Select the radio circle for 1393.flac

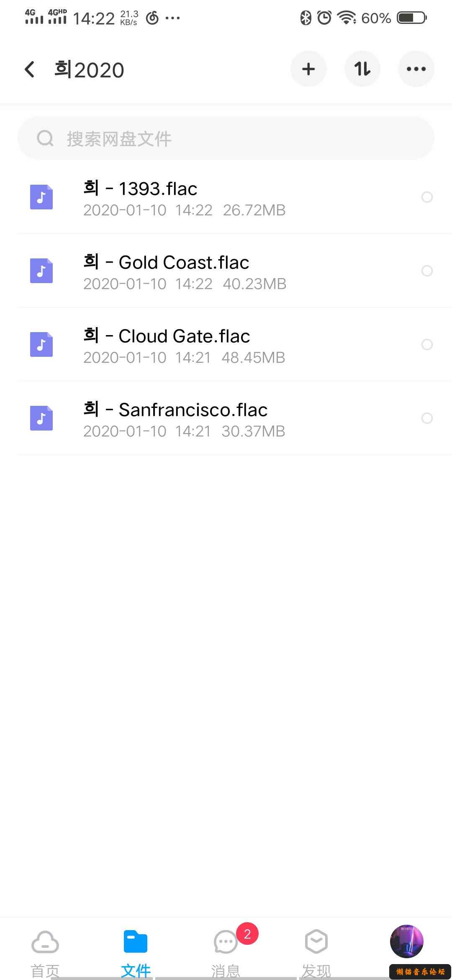427,197
